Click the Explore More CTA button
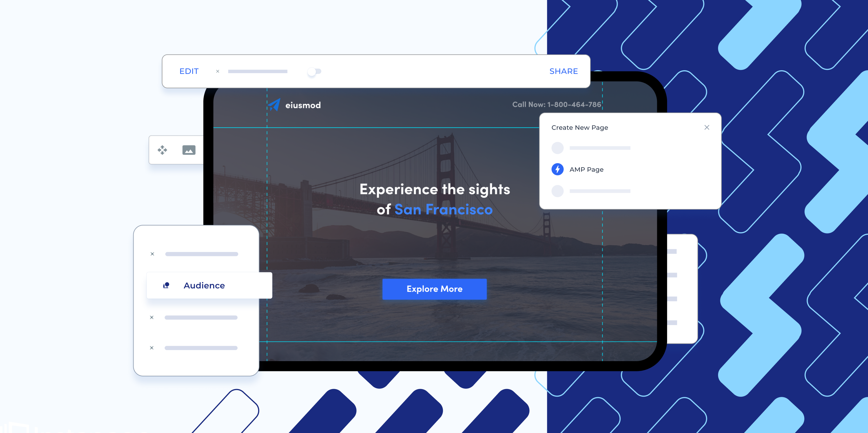The height and width of the screenshot is (433, 868). [x=435, y=288]
